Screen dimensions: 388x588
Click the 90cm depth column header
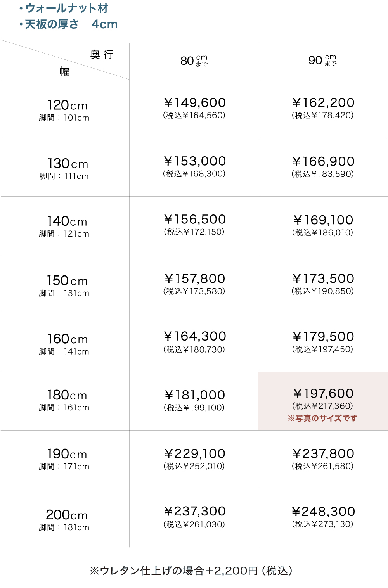(x=322, y=60)
